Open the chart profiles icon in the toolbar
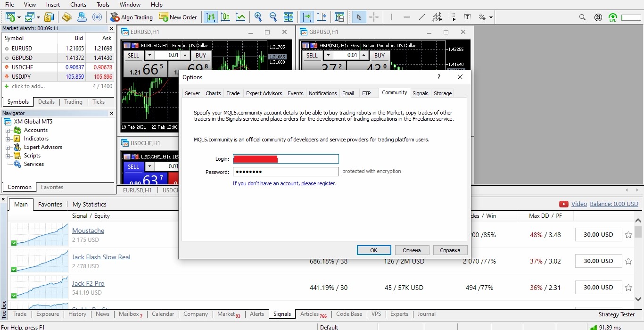 click(x=29, y=17)
